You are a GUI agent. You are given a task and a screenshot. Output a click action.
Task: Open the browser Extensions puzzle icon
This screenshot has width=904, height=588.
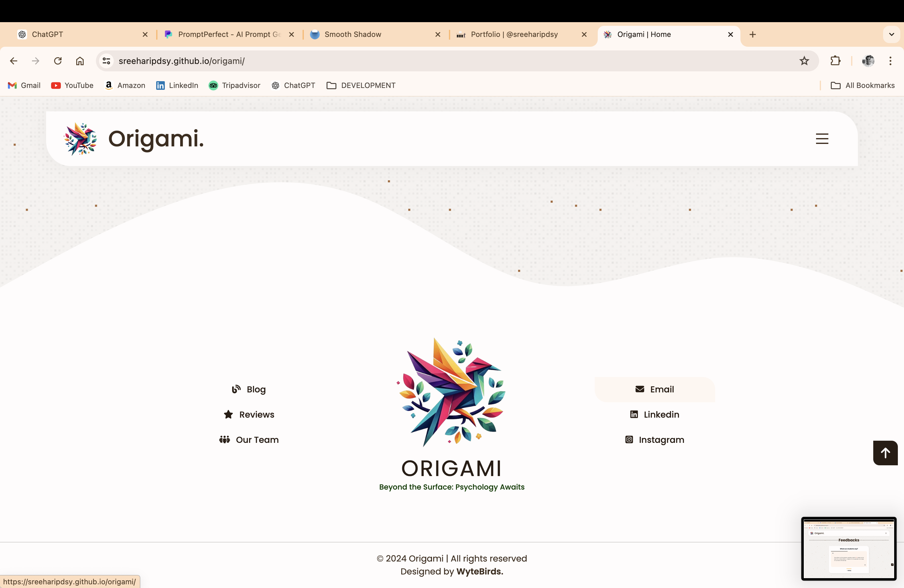[835, 61]
